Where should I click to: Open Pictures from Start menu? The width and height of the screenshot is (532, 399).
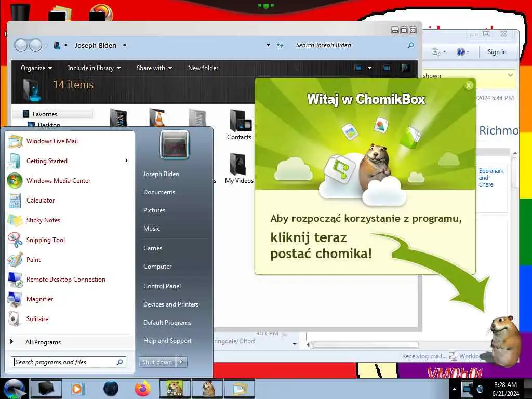[154, 210]
